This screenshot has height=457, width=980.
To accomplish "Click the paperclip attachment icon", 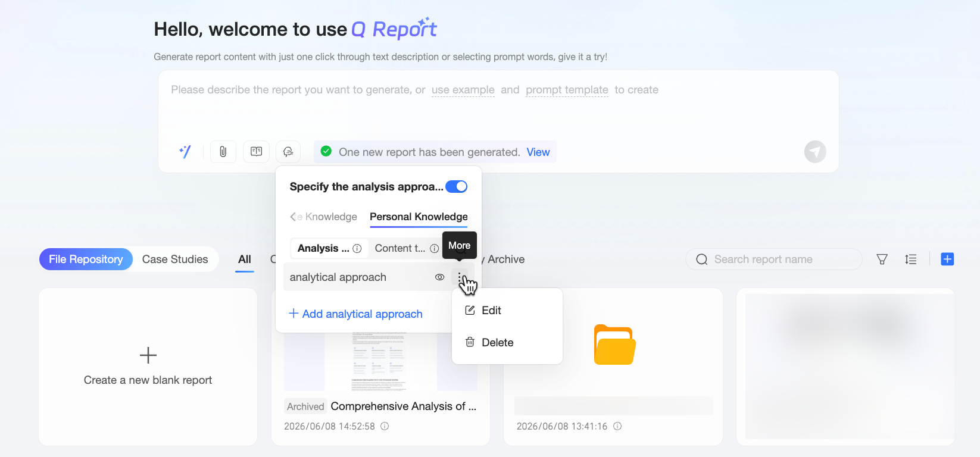I will (x=223, y=152).
